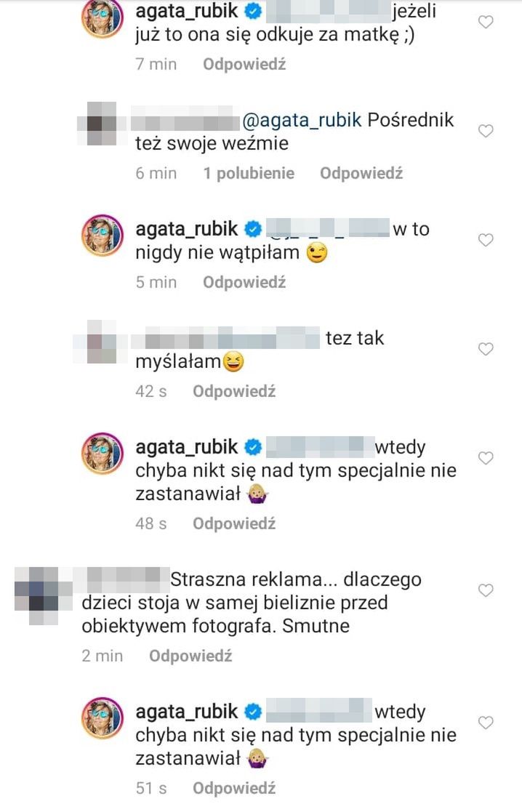522x812 pixels.
Task: Open agata_rubik avatar on the 7 min comment
Action: tap(102, 19)
